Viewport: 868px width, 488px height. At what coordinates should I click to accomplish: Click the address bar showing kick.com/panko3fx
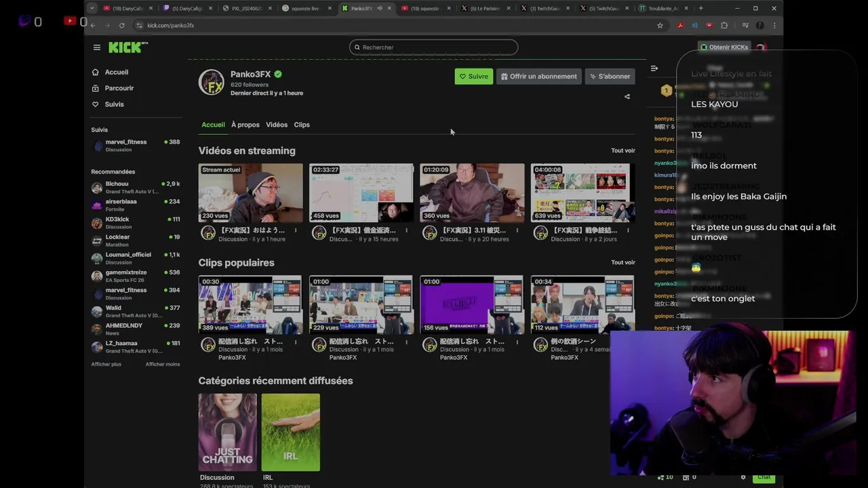pyautogui.click(x=393, y=25)
